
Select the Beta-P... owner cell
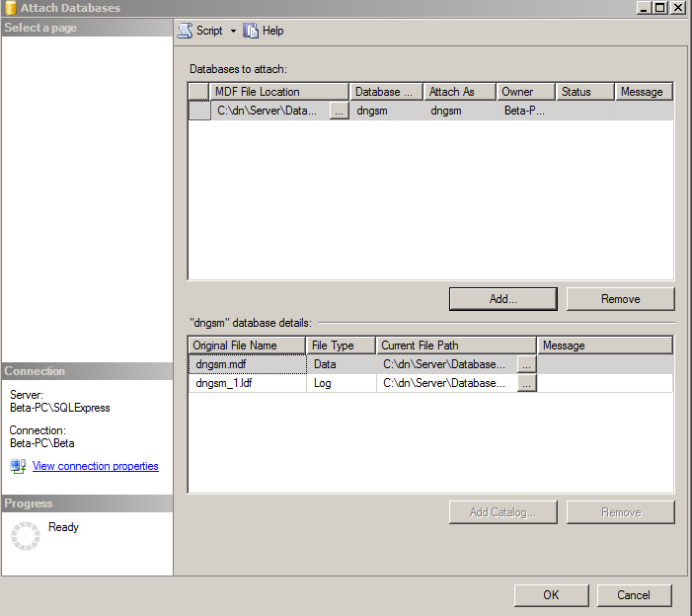point(525,111)
